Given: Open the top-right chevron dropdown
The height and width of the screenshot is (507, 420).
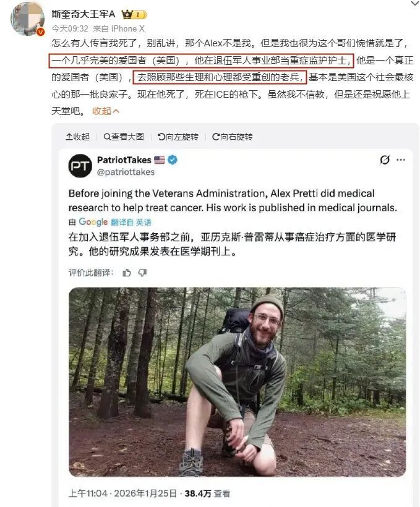Looking at the screenshot, I should 415,3.
